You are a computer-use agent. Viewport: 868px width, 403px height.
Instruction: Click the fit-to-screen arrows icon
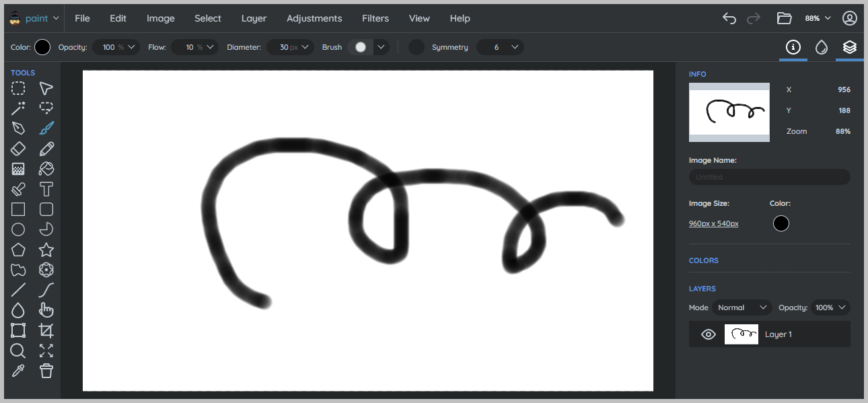(x=46, y=351)
